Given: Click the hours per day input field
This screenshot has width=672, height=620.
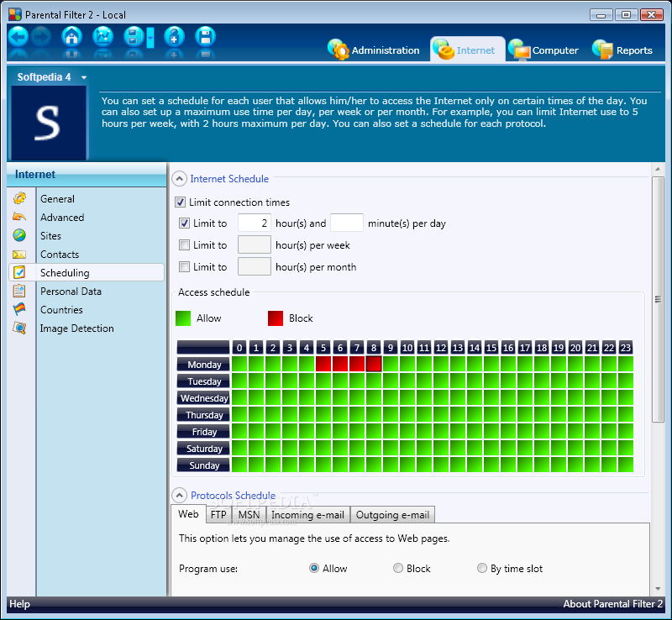Looking at the screenshot, I should (x=255, y=223).
